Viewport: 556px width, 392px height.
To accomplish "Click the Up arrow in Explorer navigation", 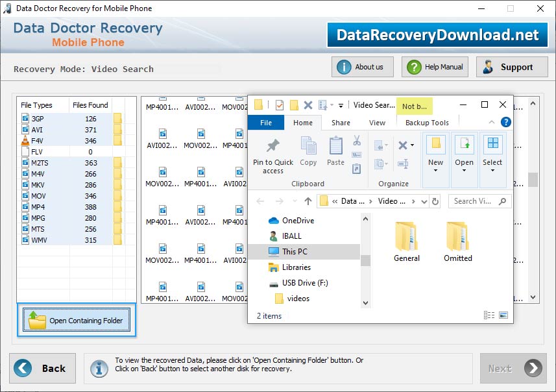I will pos(308,201).
